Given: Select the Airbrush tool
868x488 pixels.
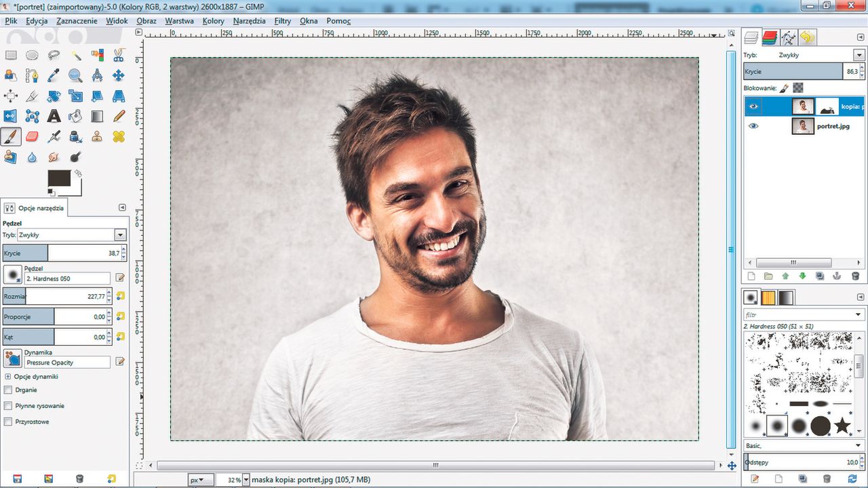Looking at the screenshot, I should (54, 136).
